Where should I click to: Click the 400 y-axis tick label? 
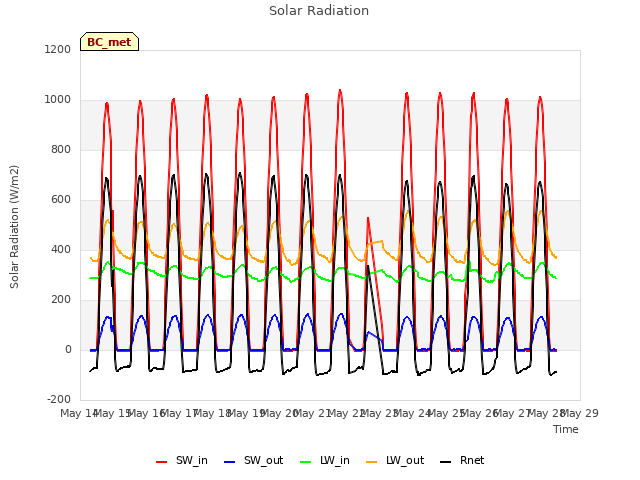point(61,249)
